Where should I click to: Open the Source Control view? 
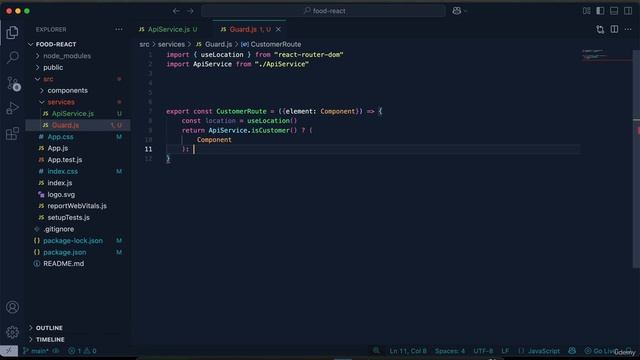13,84
